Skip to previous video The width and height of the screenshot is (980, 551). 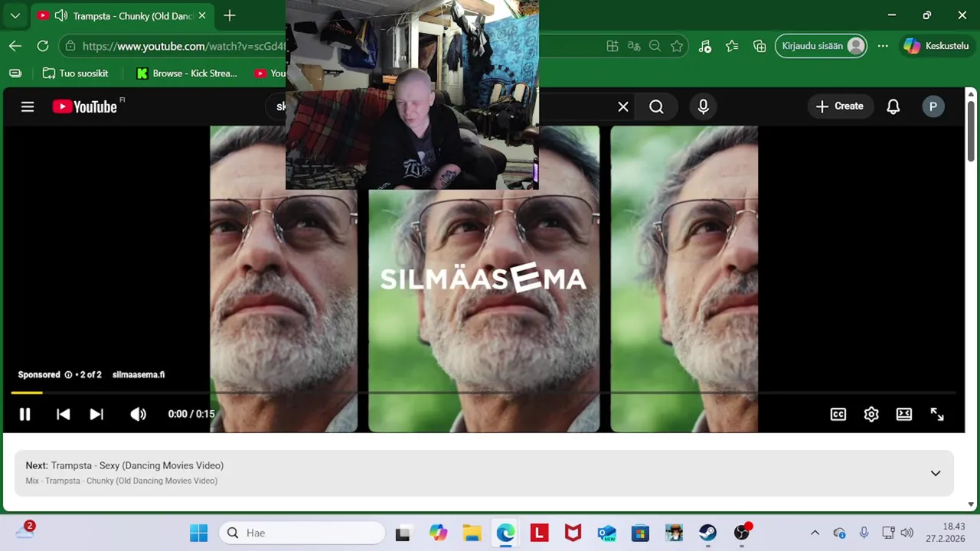(64, 414)
